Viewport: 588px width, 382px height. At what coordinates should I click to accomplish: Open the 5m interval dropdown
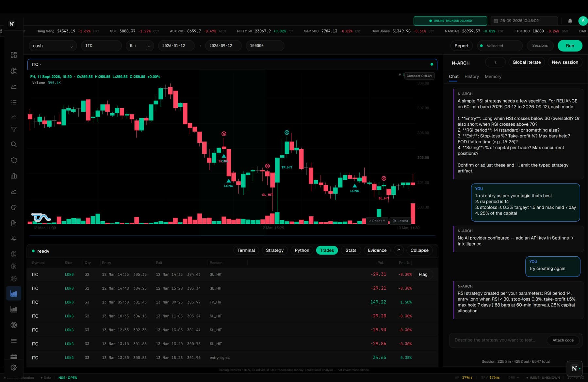tap(139, 46)
